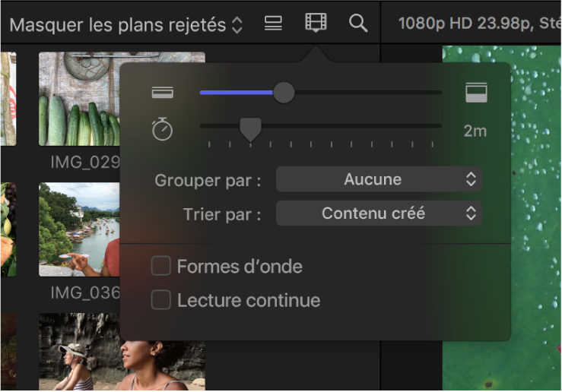562x392 pixels.
Task: Enable the Lecture continue checkbox
Action: pyautogui.click(x=161, y=299)
